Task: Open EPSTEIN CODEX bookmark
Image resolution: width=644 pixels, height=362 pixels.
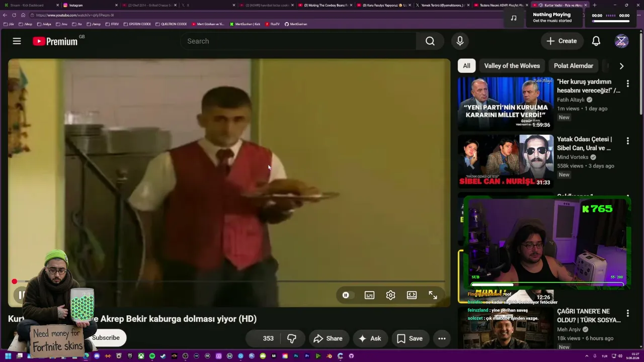Action: [x=137, y=24]
